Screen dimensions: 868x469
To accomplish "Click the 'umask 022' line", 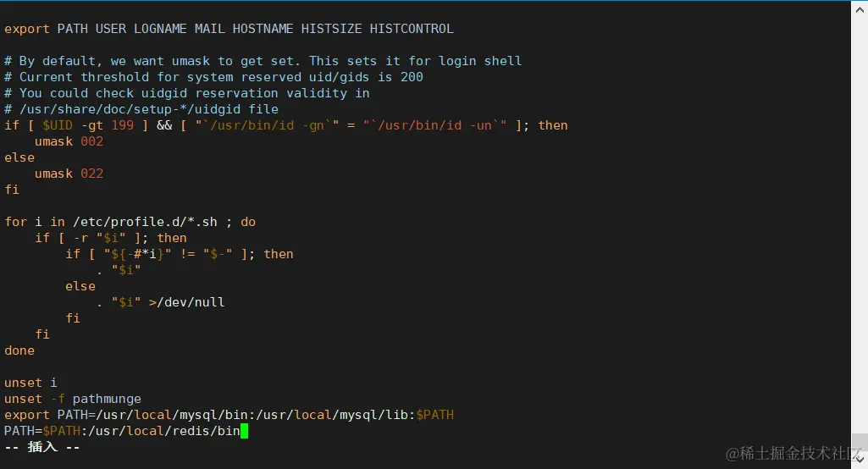I will pyautogui.click(x=69, y=174).
